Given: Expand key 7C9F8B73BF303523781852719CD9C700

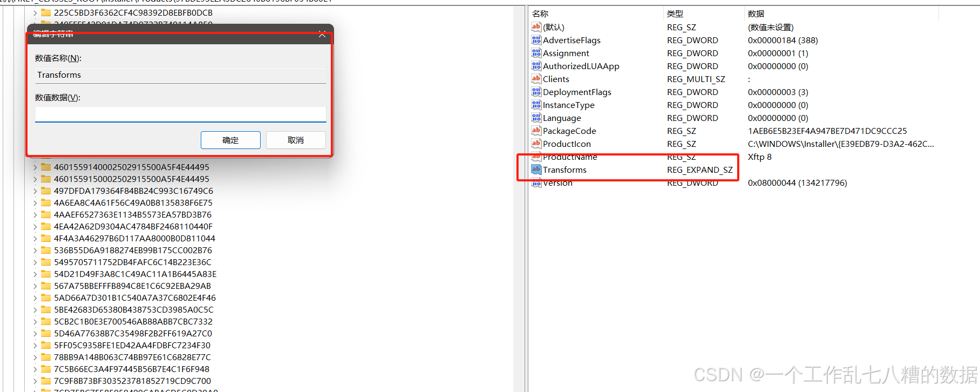Looking at the screenshot, I should coord(35,381).
